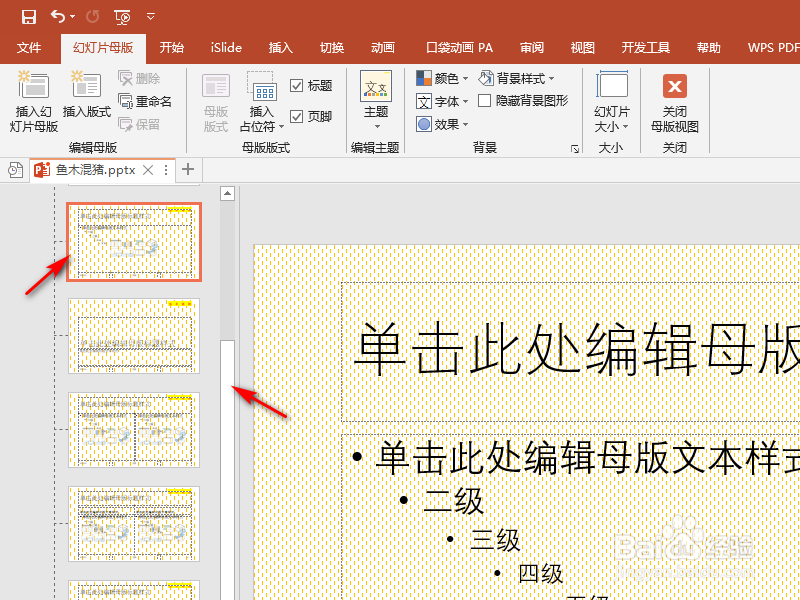Toggle the 页脚 checkbox
800x600 pixels.
pyautogui.click(x=296, y=116)
